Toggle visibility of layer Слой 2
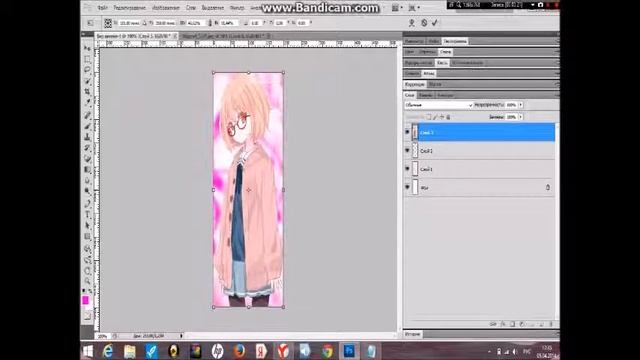Image resolution: width=640 pixels, height=360 pixels. pyautogui.click(x=407, y=150)
